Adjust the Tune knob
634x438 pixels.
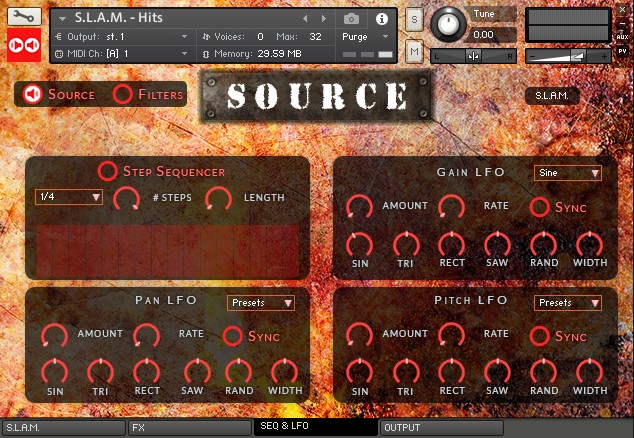(448, 24)
